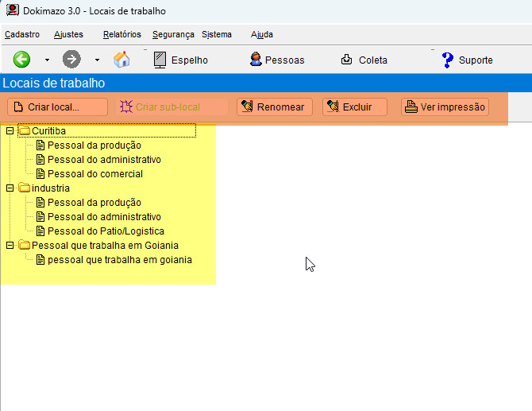This screenshot has height=411, width=532.
Task: Collapse the industria tree node
Action: tap(10, 188)
